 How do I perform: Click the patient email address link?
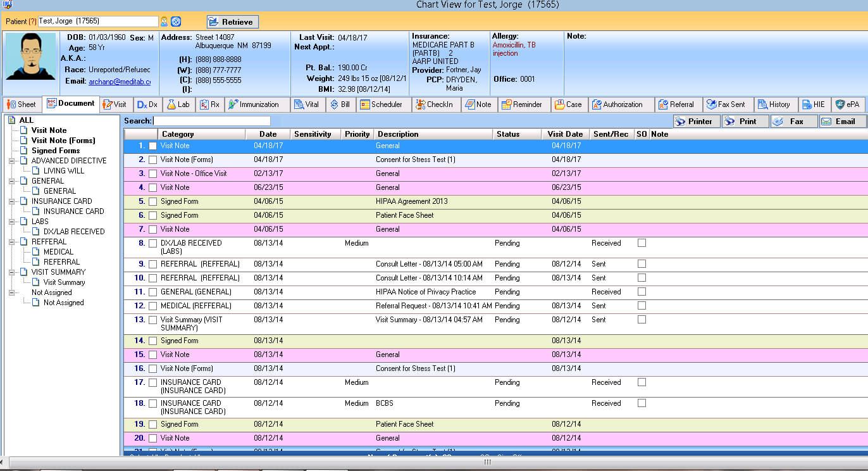click(x=120, y=82)
